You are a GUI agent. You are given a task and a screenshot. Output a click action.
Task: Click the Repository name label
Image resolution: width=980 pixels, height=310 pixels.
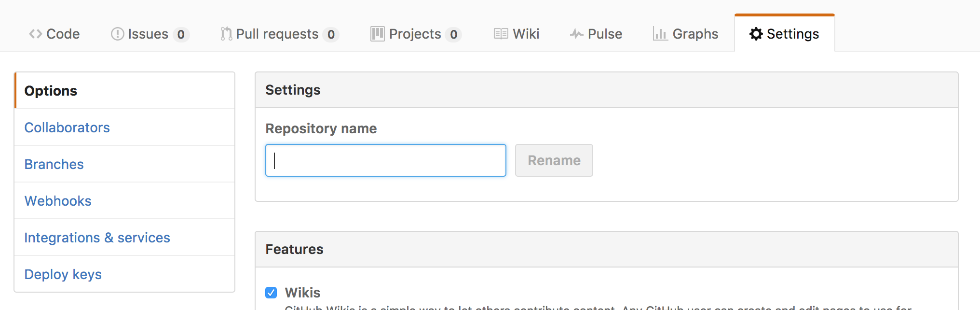[321, 128]
